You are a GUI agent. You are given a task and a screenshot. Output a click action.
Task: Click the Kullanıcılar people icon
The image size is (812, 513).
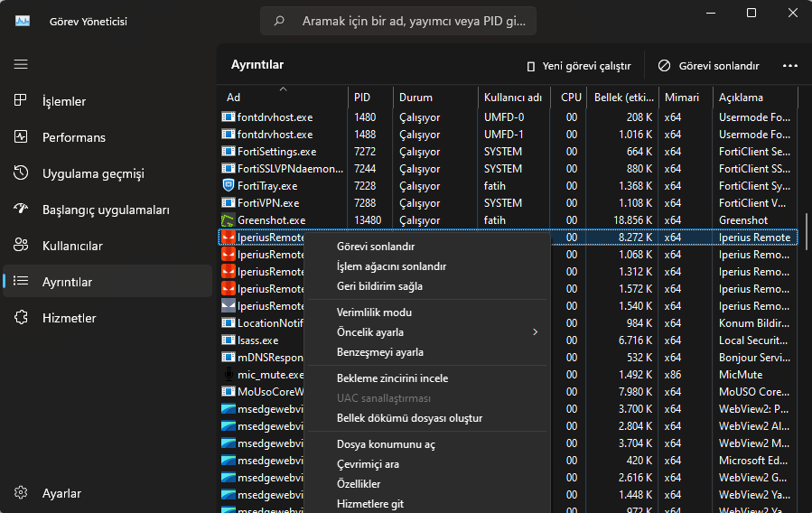(21, 245)
